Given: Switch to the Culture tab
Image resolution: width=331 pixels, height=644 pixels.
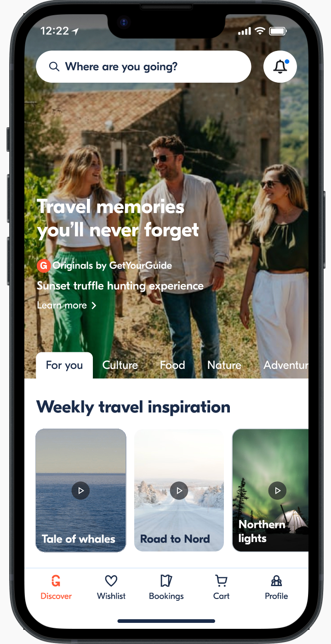Looking at the screenshot, I should tap(120, 365).
